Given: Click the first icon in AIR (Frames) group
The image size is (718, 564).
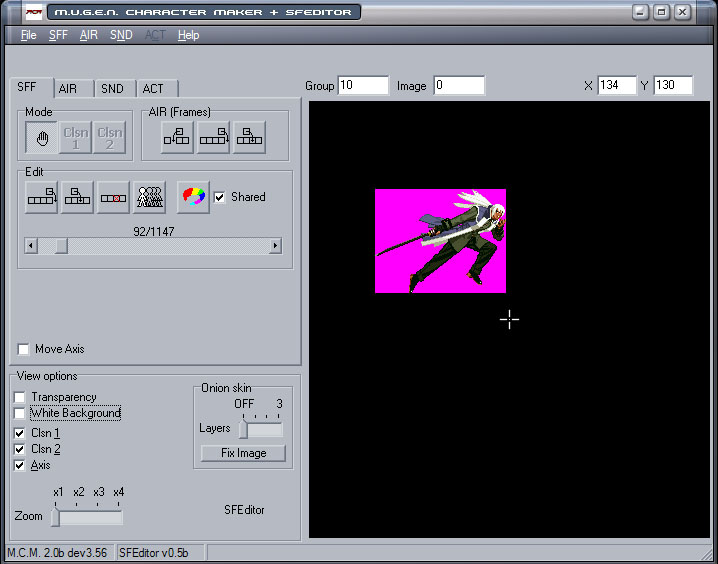Looking at the screenshot, I should coord(178,138).
